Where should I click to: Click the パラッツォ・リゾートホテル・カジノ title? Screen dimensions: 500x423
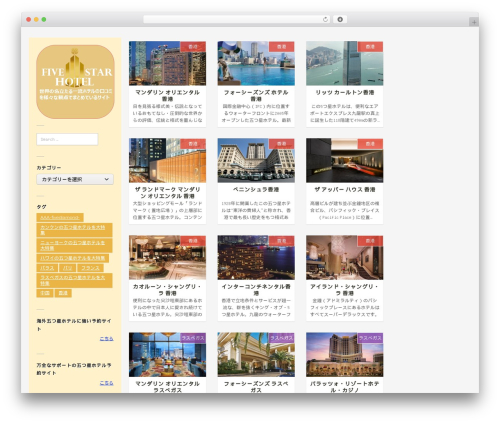point(345,387)
